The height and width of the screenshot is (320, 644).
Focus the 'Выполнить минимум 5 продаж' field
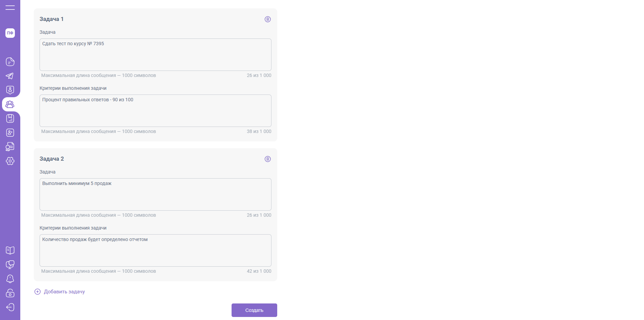pyautogui.click(x=156, y=194)
